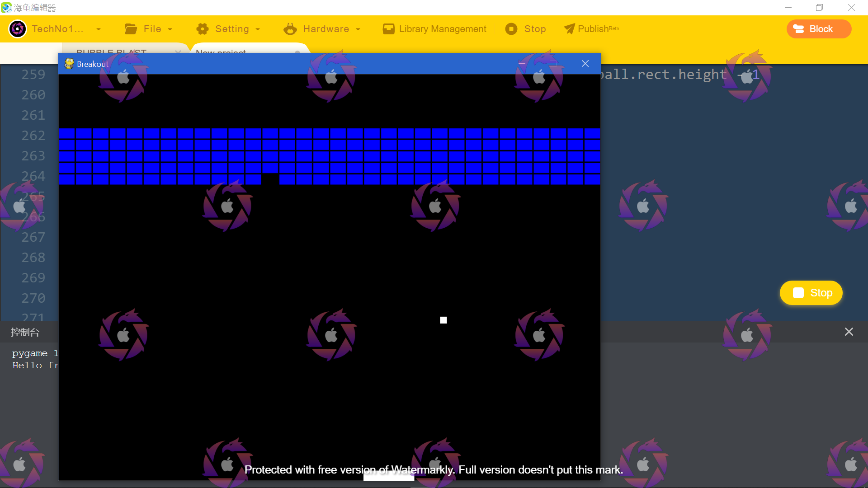Click line number 268 in the editor gutter
The image size is (868, 488).
pyautogui.click(x=33, y=258)
